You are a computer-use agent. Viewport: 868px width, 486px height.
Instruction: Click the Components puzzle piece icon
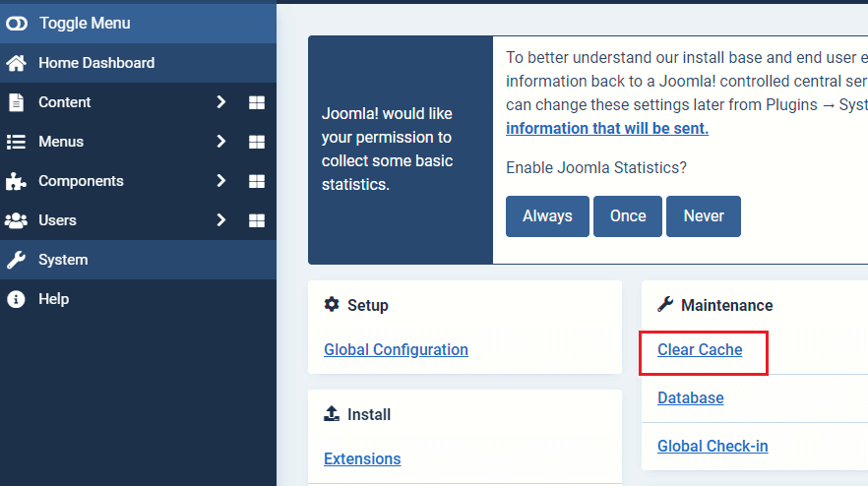tap(16, 181)
